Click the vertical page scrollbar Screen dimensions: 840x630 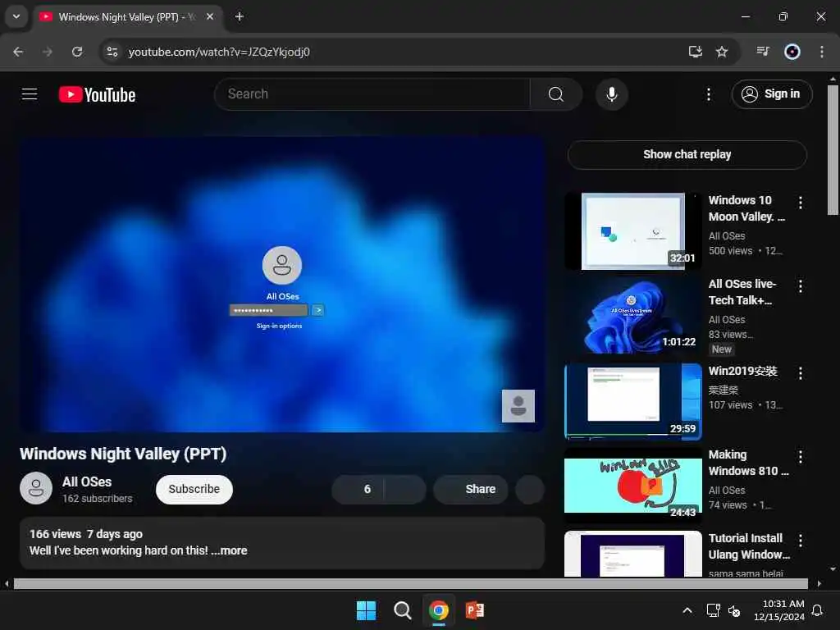[x=833, y=150]
